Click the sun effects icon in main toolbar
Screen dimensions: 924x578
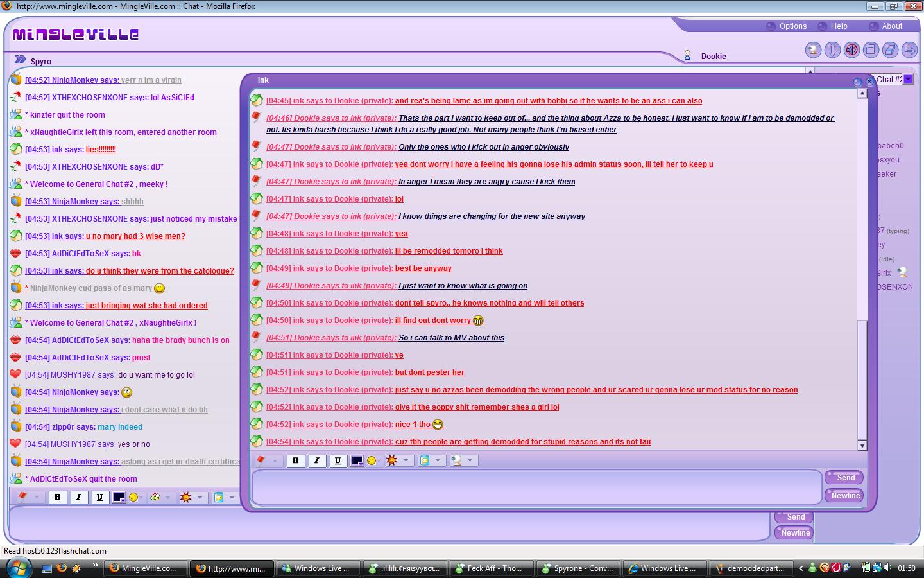point(186,497)
